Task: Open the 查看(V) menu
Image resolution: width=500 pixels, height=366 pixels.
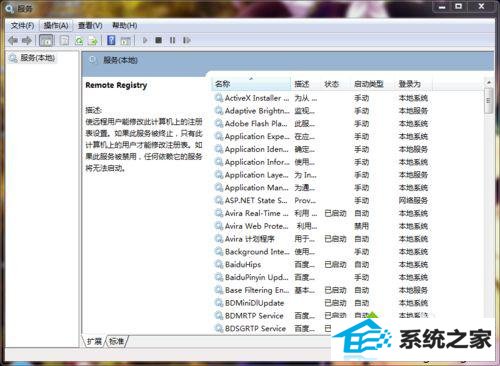Action: coord(90,26)
